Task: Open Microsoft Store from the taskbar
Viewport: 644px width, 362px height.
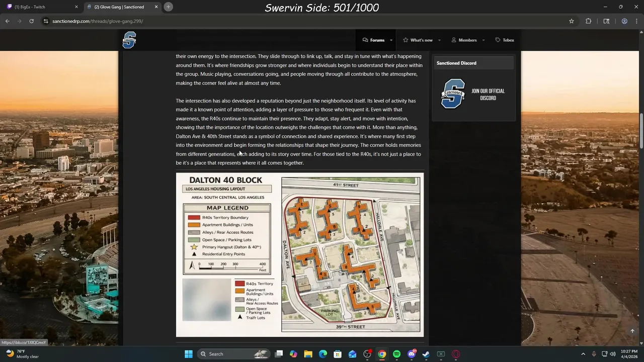Action: (338, 354)
